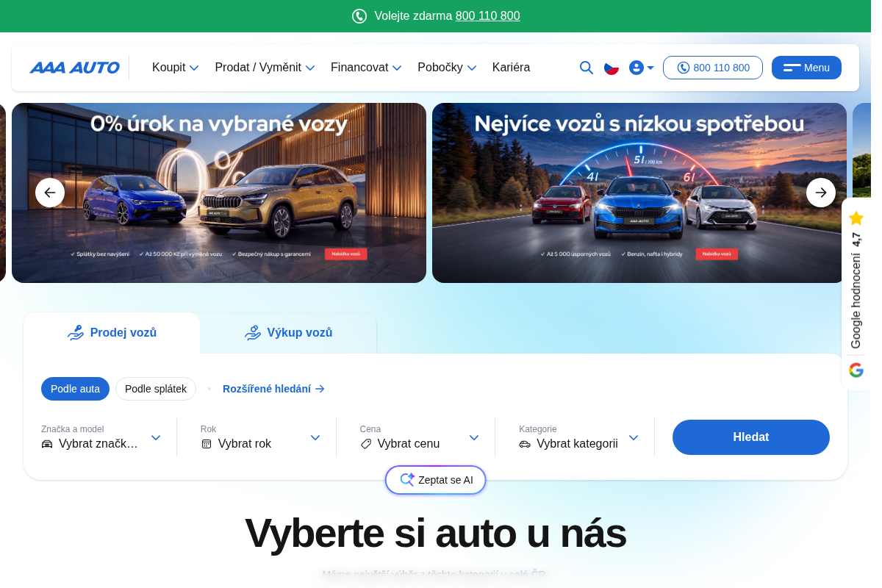The height and width of the screenshot is (588, 882).
Task: Open the Rok dropdown
Action: 261,437
